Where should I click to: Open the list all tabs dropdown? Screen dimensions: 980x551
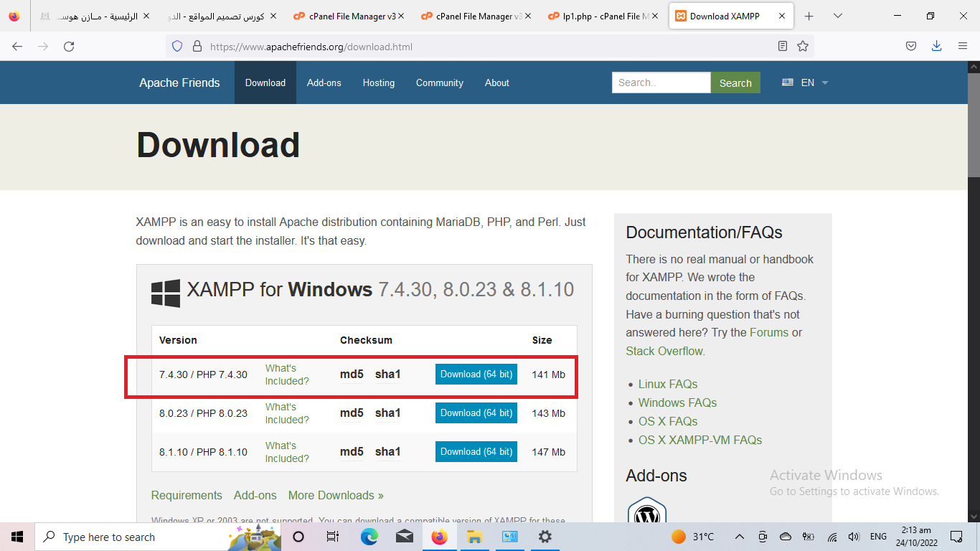pyautogui.click(x=838, y=16)
